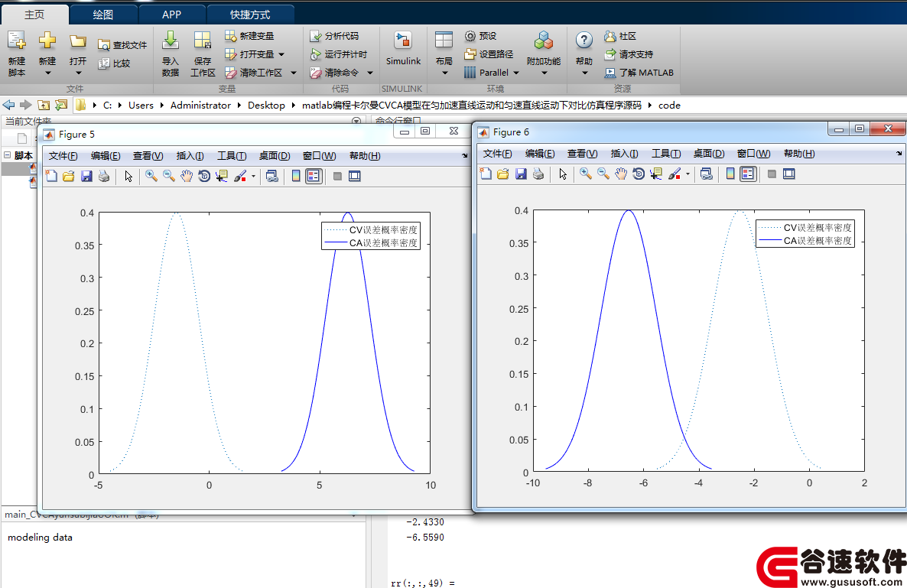Click 设置路径 (Set Path)

488,54
